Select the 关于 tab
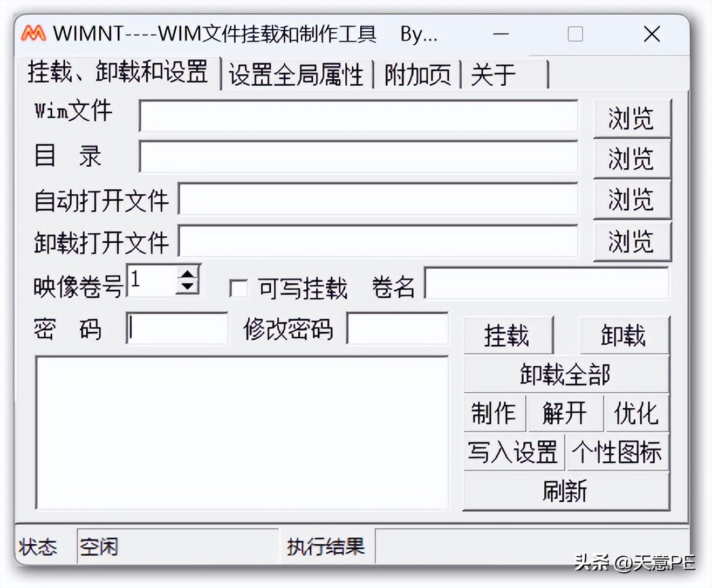 click(x=492, y=75)
